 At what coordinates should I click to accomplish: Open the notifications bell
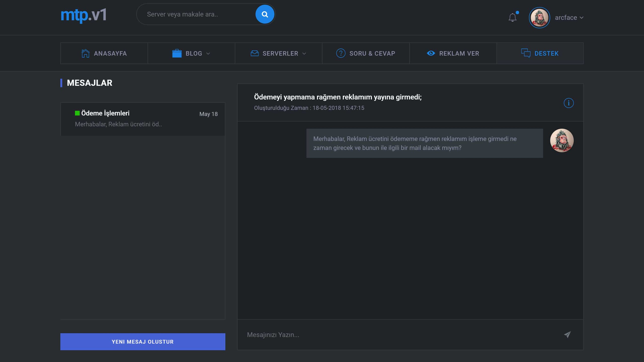(x=512, y=17)
